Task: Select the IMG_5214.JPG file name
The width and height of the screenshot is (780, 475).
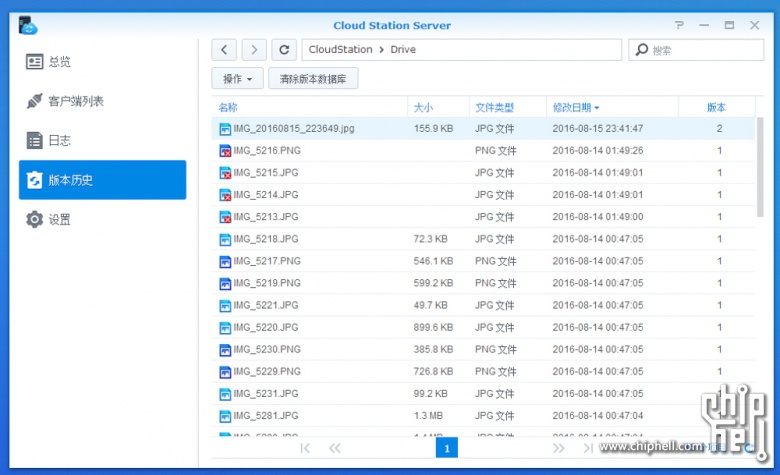Action: [266, 194]
